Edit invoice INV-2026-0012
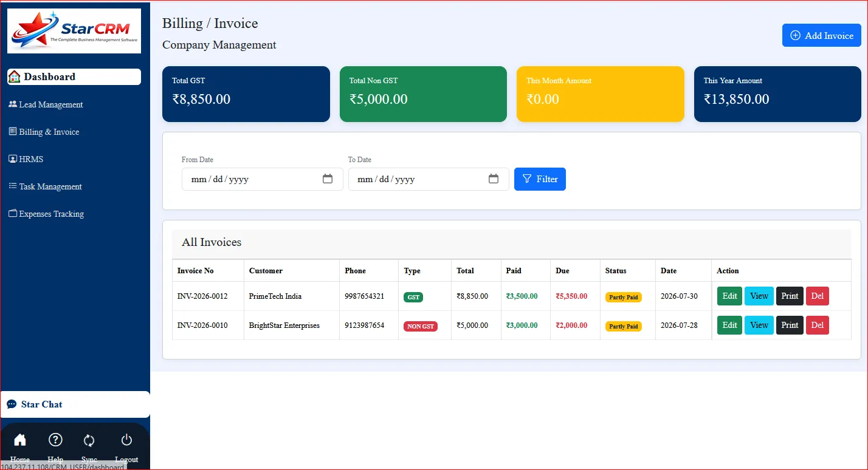This screenshot has height=470, width=868. point(729,296)
